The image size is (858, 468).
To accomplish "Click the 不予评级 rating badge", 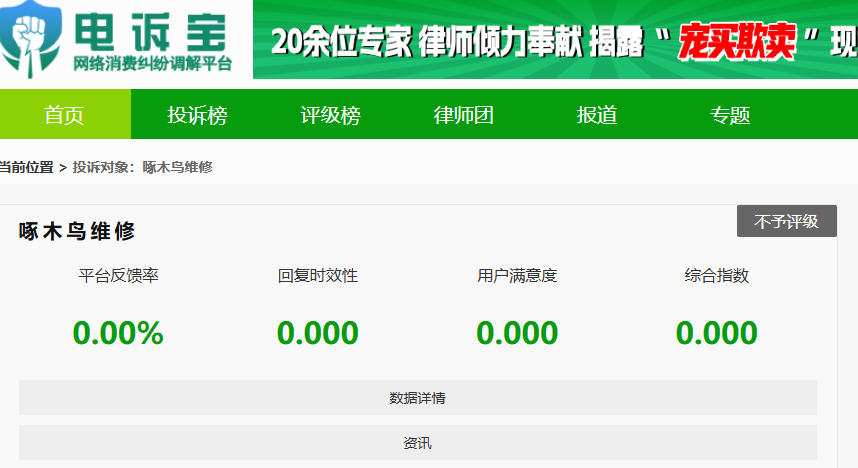I will [x=786, y=221].
